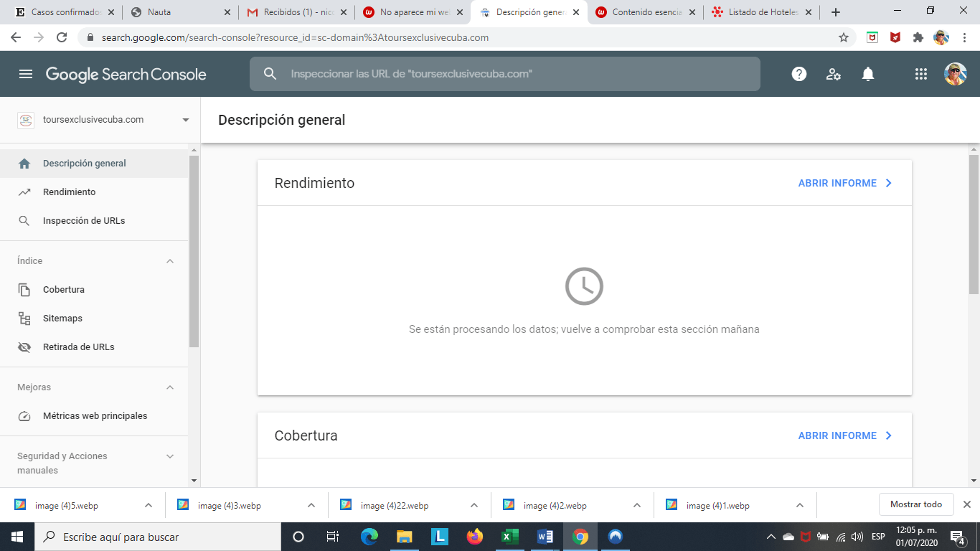Close the downloads bar
The image size is (980, 551).
967,504
